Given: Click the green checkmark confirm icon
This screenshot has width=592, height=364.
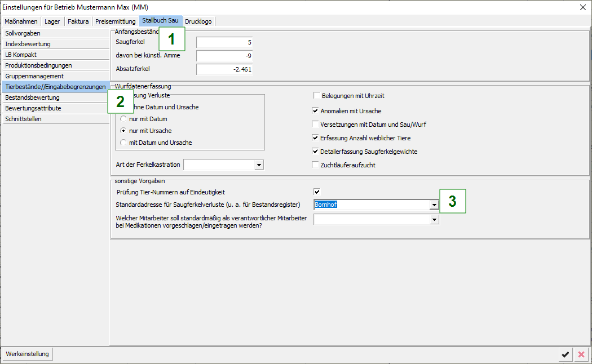Looking at the screenshot, I should (x=565, y=354).
